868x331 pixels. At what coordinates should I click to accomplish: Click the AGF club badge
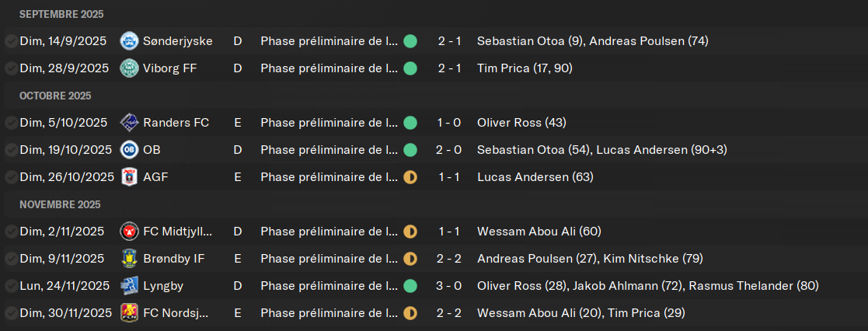(x=129, y=177)
